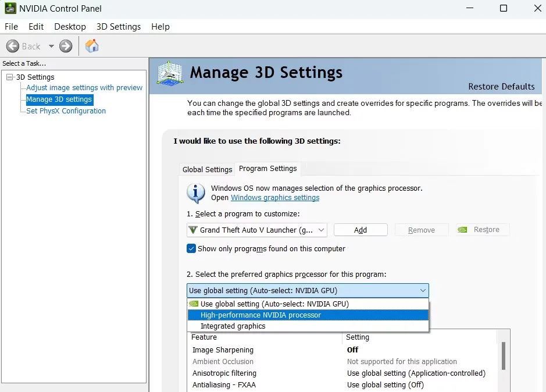Click the NVIDIA Control Panel title bar icon
Screen dimensions: 546x392
tap(10, 9)
